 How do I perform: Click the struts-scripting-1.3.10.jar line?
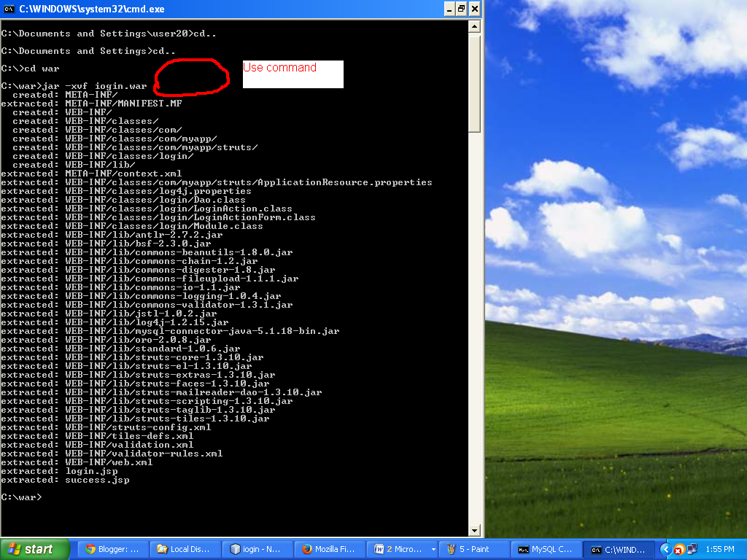pyautogui.click(x=147, y=401)
